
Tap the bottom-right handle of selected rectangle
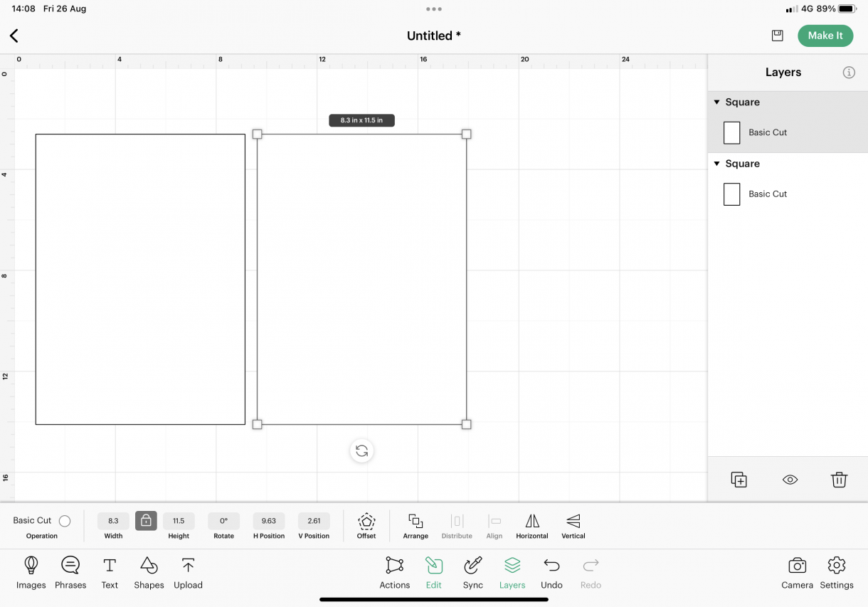tap(467, 424)
